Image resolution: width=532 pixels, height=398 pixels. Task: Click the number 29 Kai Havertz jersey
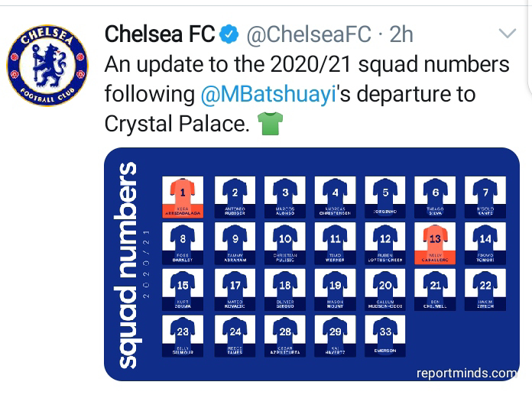point(335,333)
